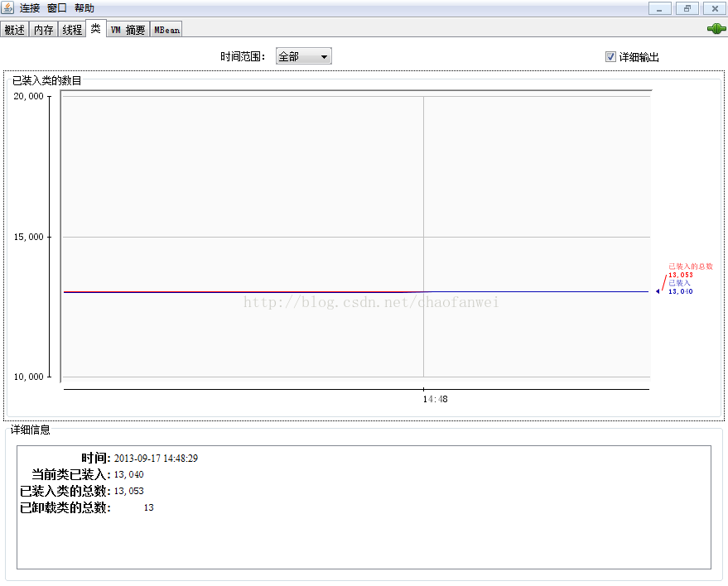
Task: Click the red 13,053 legend value
Action: point(680,275)
